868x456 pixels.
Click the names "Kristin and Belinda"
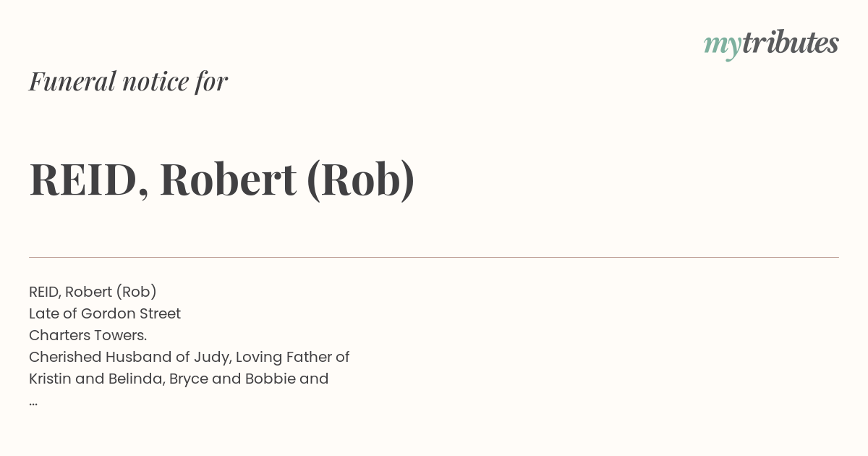pyautogui.click(x=97, y=379)
